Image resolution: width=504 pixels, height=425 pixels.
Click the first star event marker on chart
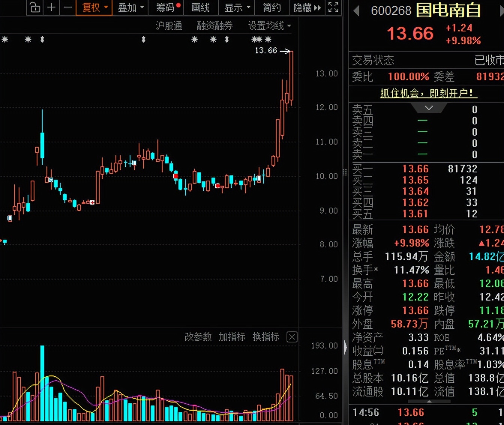[5, 39]
